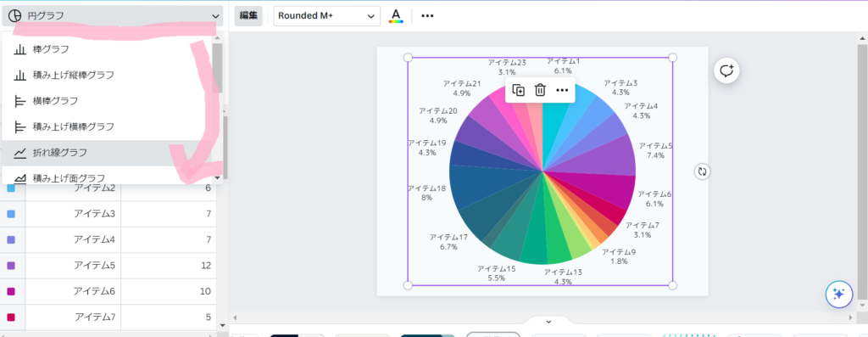
Task: Click the top-right resize handle of the chart
Action: [672, 58]
